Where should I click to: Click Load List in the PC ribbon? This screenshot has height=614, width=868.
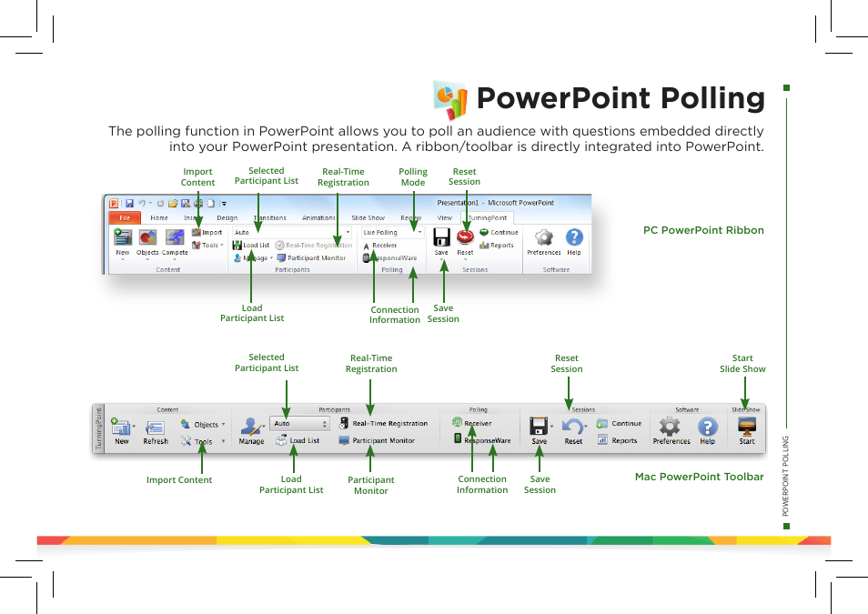251,245
